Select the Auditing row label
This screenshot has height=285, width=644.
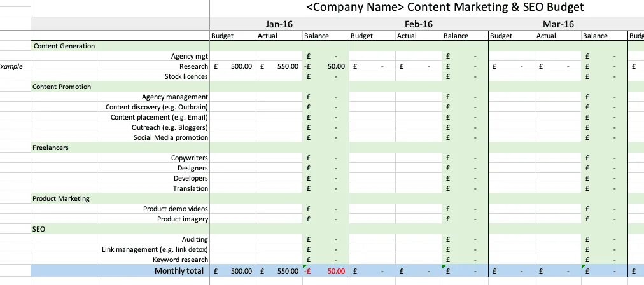coord(195,239)
